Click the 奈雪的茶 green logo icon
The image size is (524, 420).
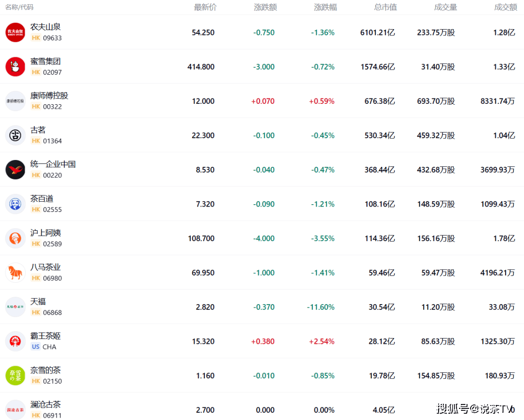[x=15, y=375]
